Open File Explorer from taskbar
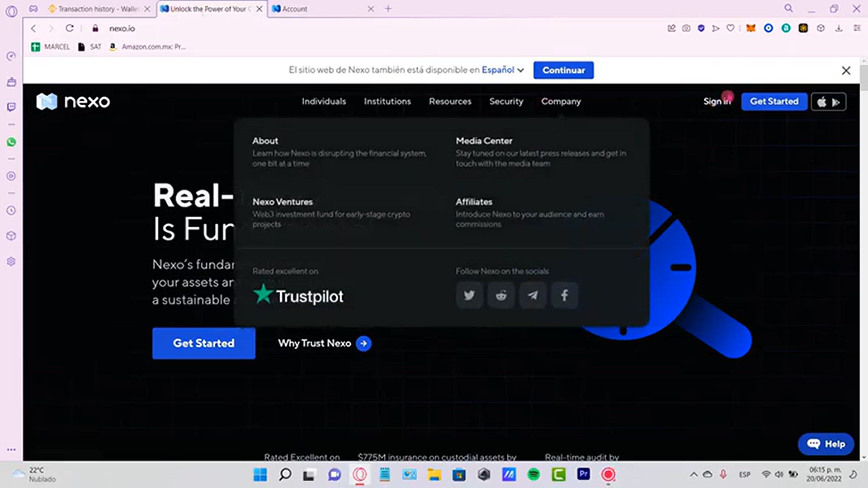This screenshot has height=488, width=868. 434,474
